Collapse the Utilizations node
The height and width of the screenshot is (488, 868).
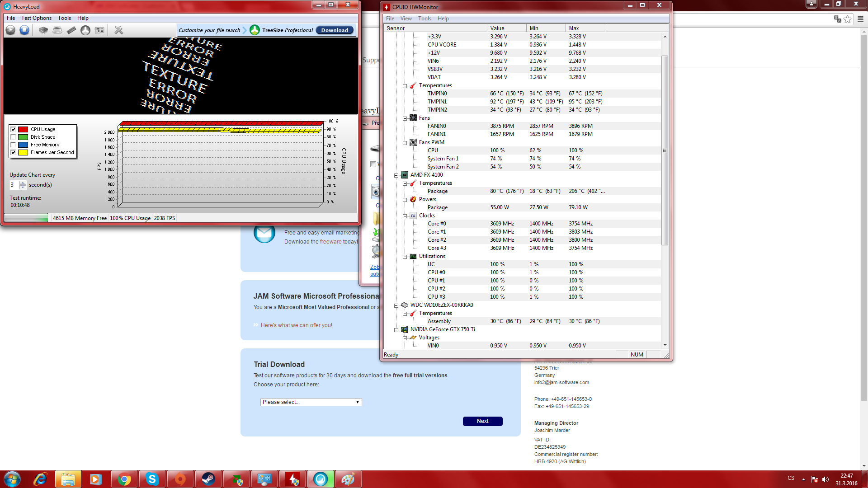(x=405, y=256)
